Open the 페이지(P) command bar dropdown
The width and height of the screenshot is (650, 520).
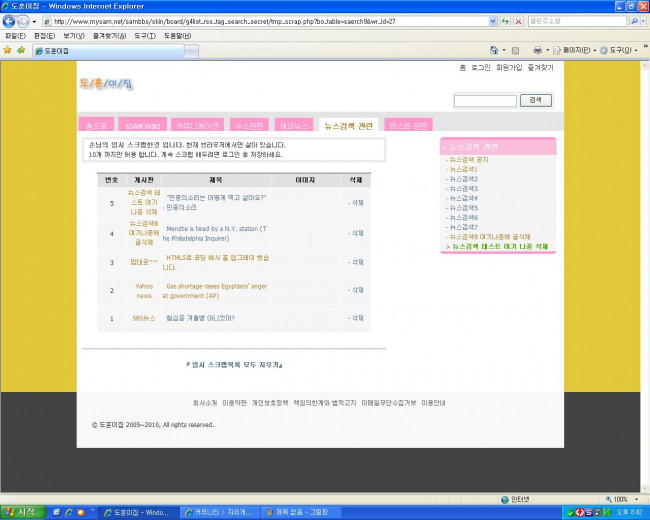[x=575, y=50]
